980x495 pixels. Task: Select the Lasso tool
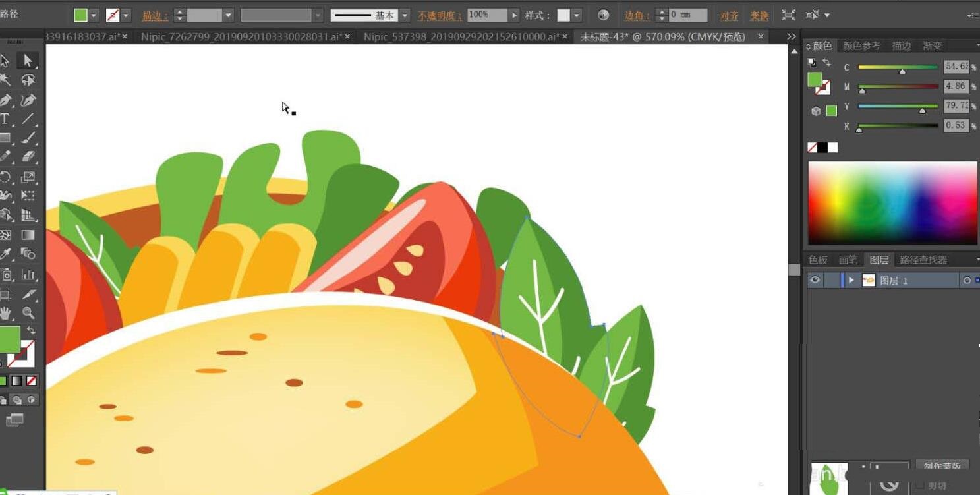(x=28, y=80)
